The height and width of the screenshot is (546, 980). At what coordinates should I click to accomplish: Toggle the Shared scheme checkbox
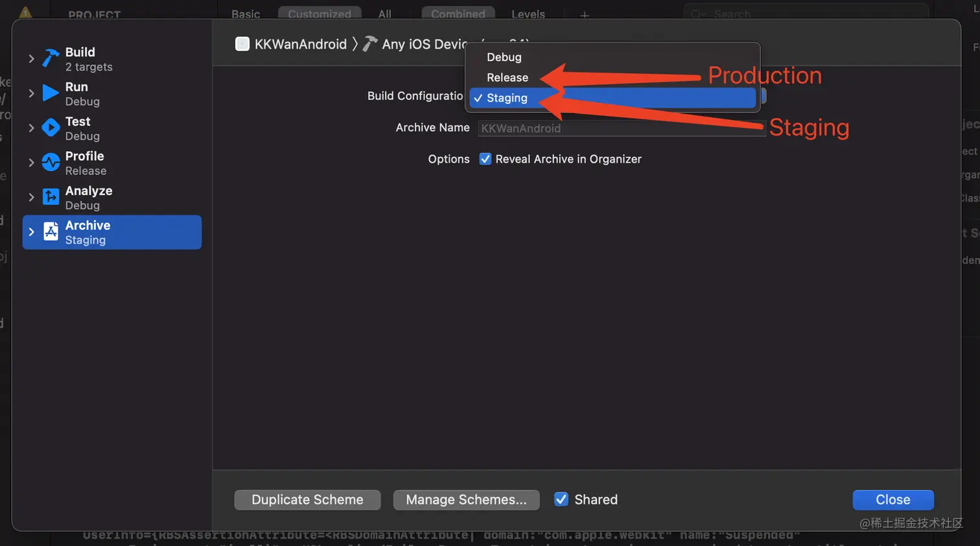coord(561,499)
